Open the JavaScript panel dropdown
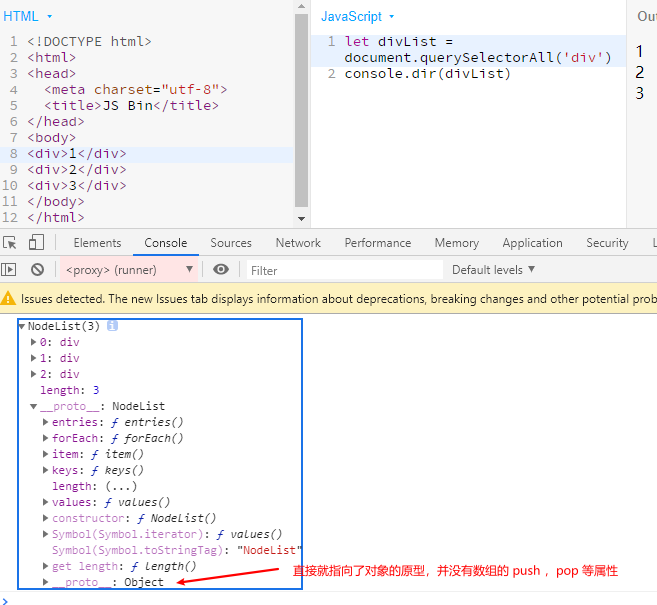Viewport: 657px width, 605px height. (x=392, y=17)
